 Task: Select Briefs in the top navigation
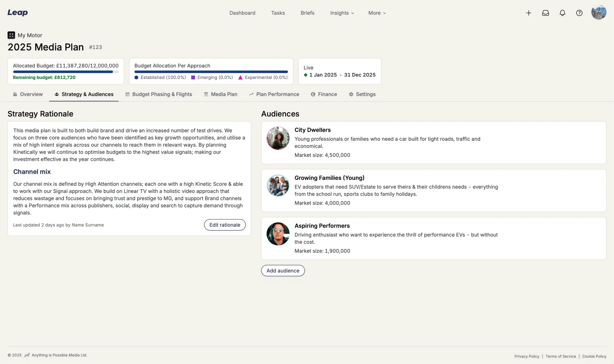[x=307, y=13]
